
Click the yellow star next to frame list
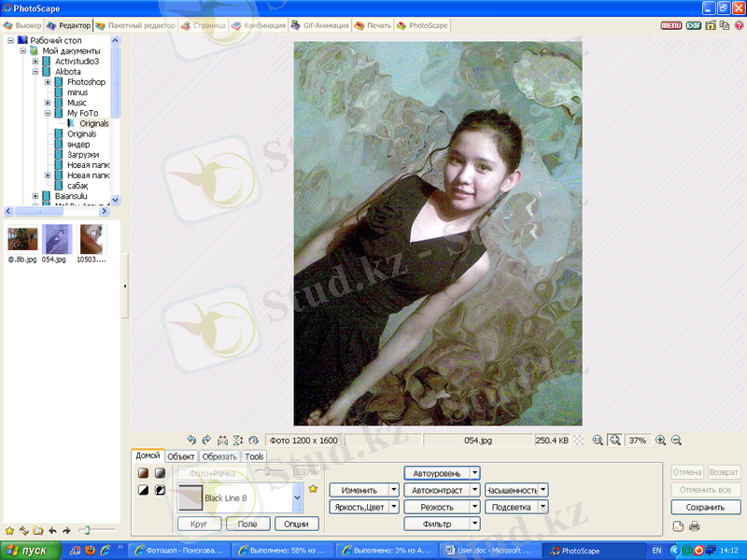pyautogui.click(x=313, y=488)
